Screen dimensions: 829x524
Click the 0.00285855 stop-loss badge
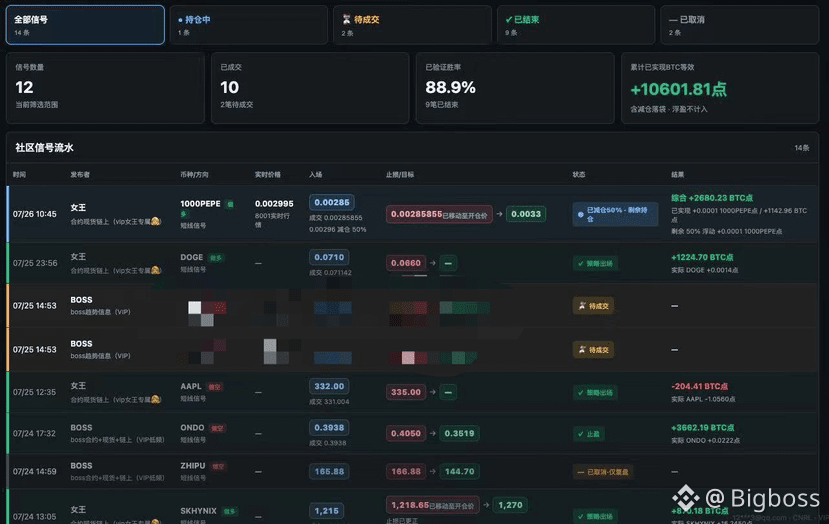(439, 214)
